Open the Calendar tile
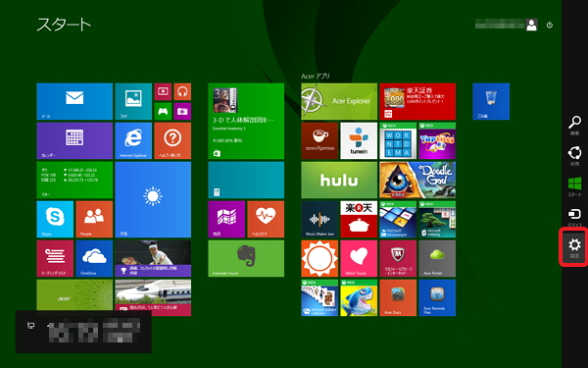This screenshot has height=368, width=588. 74,140
